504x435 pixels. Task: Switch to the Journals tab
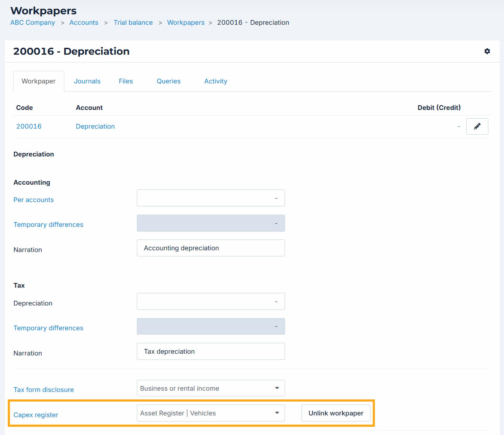pos(87,81)
